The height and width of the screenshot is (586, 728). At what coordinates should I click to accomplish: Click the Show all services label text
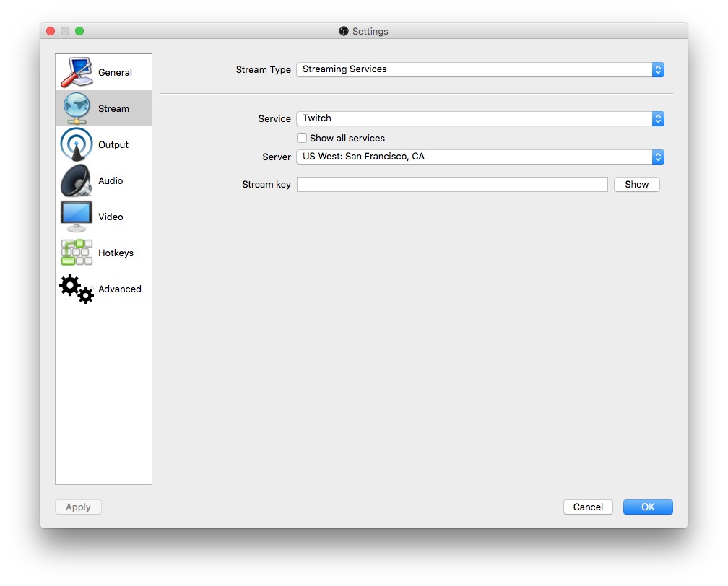[x=347, y=139]
